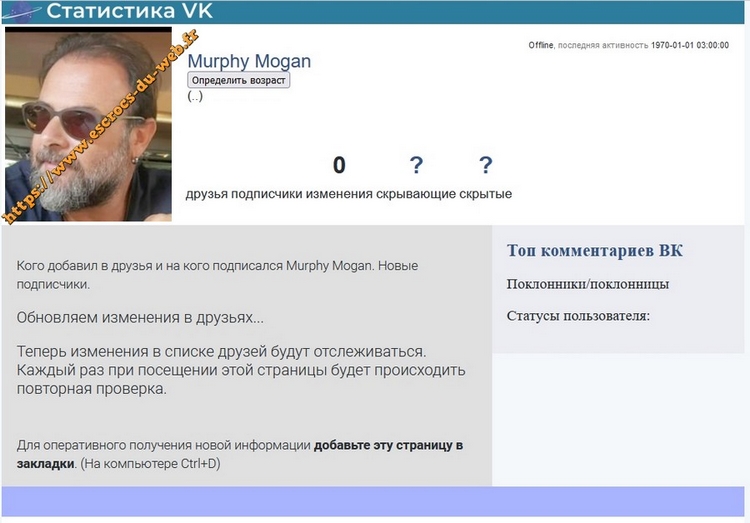This screenshot has width=750, height=523.
Task: Click the planet logo in the header
Action: click(22, 12)
